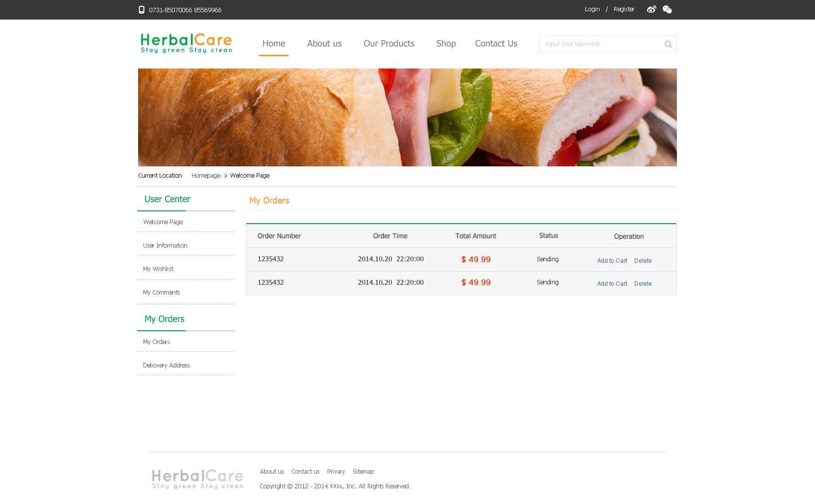The height and width of the screenshot is (504, 815).
Task: Go to the Home menu item
Action: 273,44
